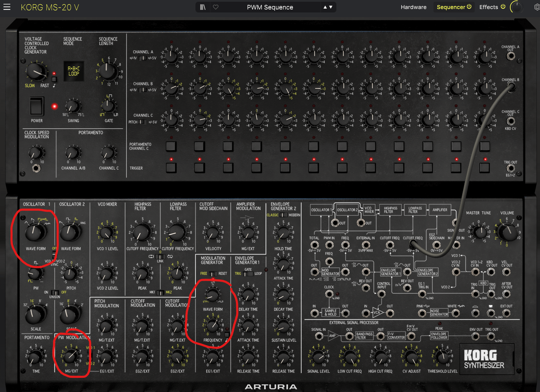
Task: Click the CLOCK jack above Sample & Hold
Action: pyautogui.click(x=329, y=294)
